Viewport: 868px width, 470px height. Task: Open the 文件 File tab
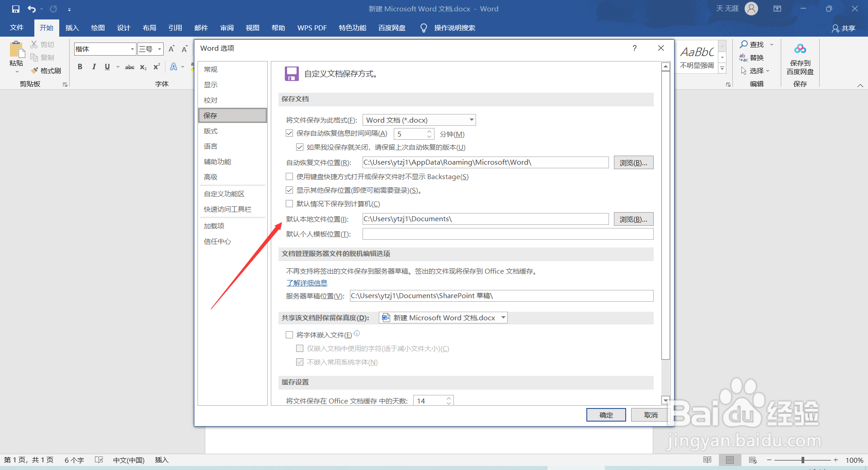tap(17, 28)
